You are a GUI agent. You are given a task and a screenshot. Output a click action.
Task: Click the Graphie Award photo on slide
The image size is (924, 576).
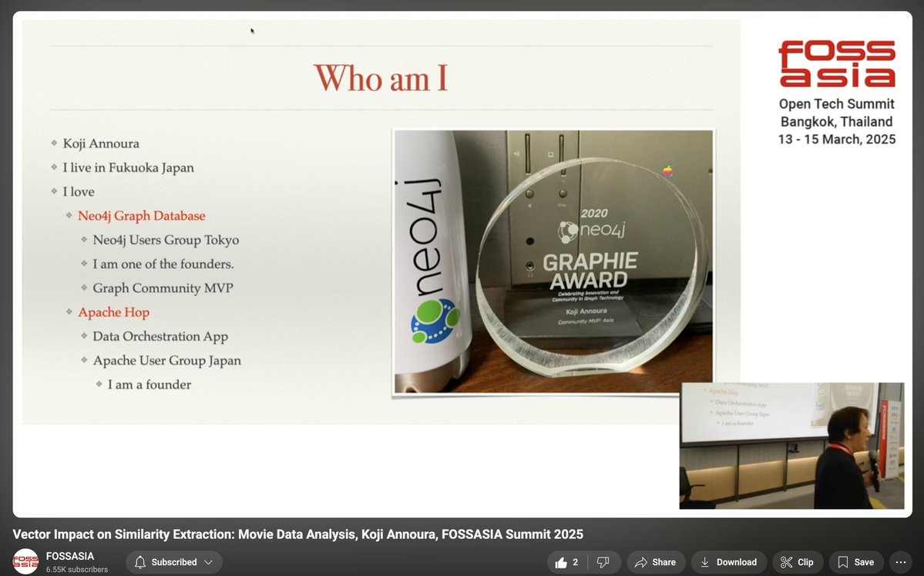tap(553, 261)
